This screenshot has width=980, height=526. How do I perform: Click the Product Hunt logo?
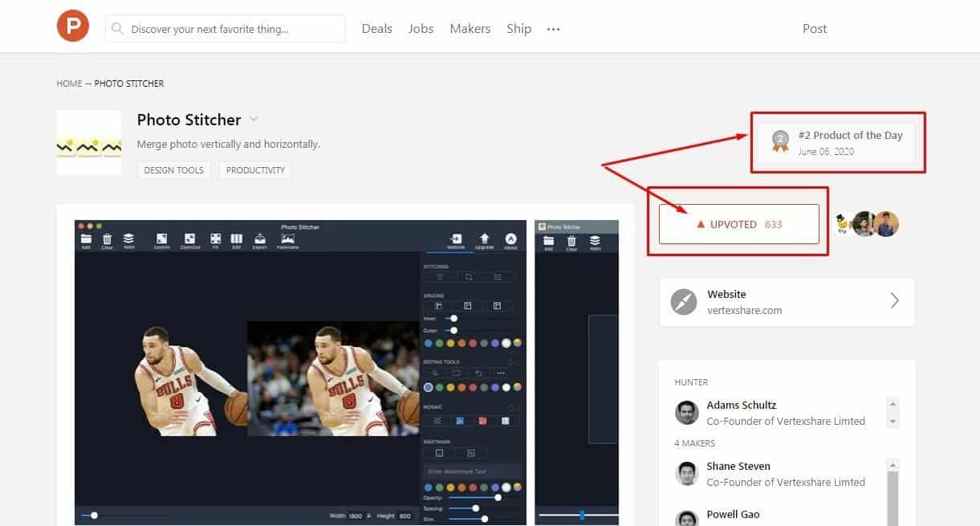point(72,27)
